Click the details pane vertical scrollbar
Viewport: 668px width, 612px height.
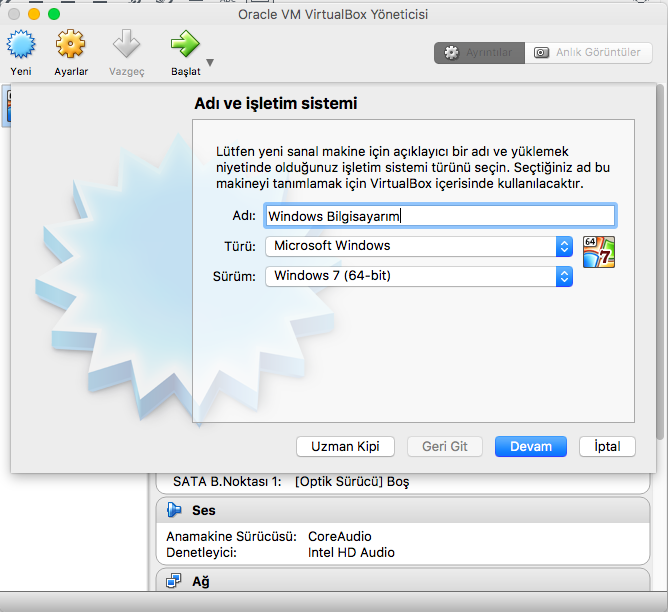click(660, 262)
